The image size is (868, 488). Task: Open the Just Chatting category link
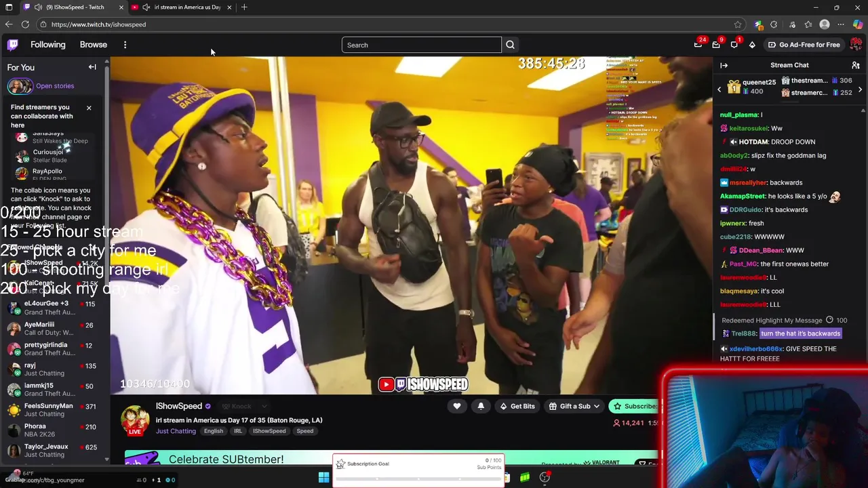point(176,431)
